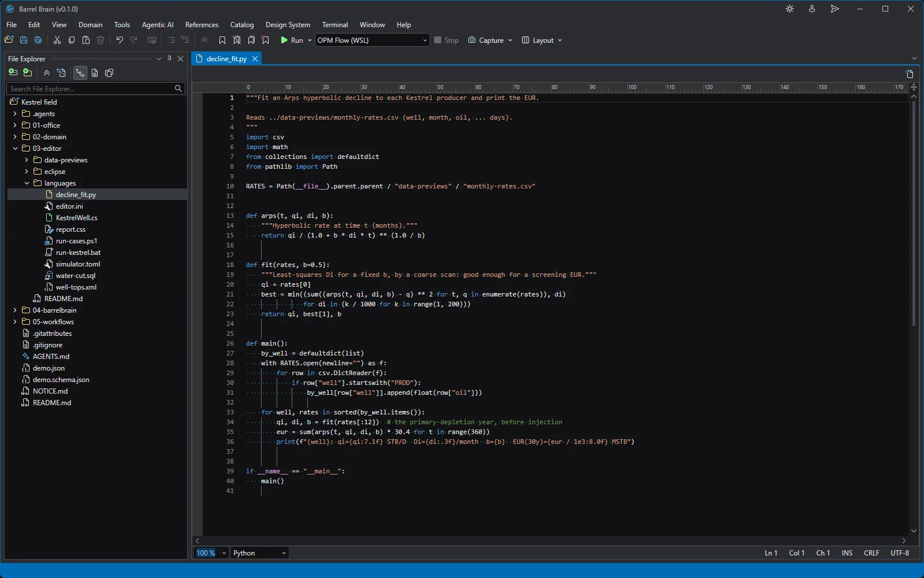The width and height of the screenshot is (924, 578).
Task: Click the Cut scissors icon
Action: click(57, 40)
